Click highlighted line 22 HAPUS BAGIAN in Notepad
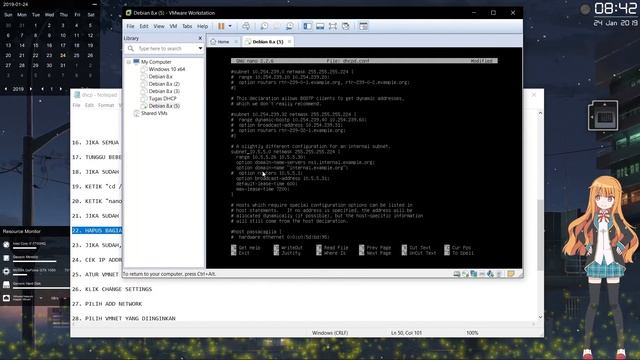The height and width of the screenshot is (360, 640). pos(97,231)
